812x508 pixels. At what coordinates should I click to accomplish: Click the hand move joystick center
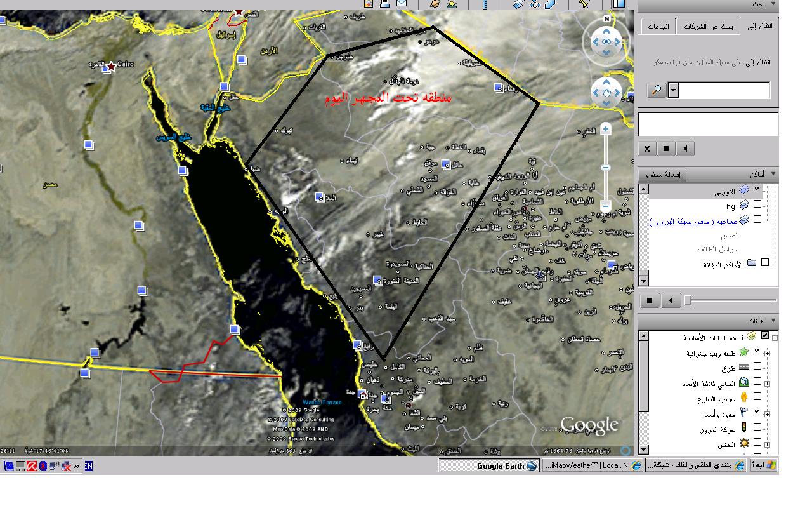click(x=606, y=93)
